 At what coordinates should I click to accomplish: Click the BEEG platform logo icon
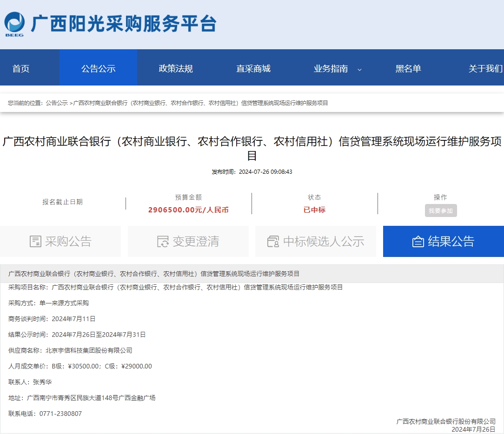click(14, 25)
